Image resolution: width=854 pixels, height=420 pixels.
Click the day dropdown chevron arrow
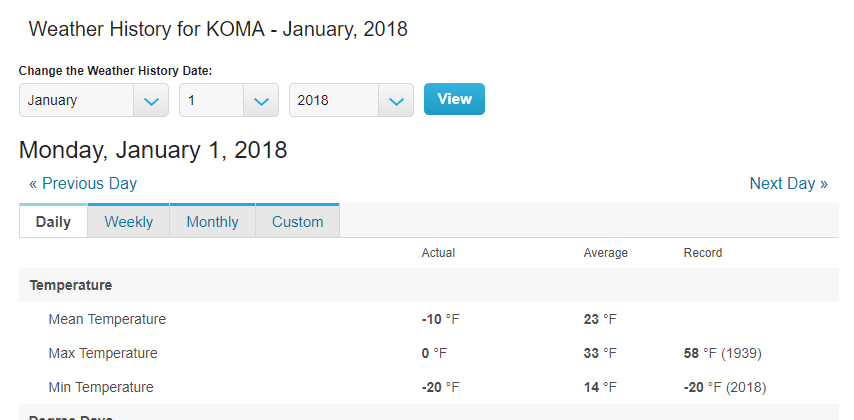coord(261,101)
